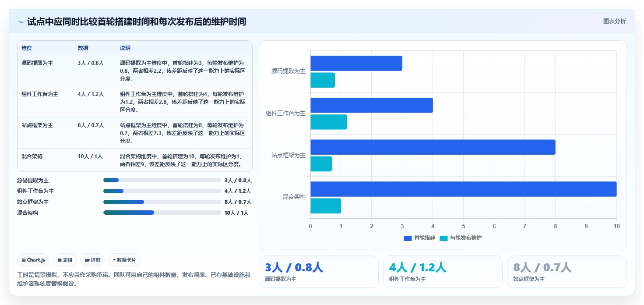Click table value 8人 / 0.7人
This screenshot has height=305, width=644.
pos(91,125)
